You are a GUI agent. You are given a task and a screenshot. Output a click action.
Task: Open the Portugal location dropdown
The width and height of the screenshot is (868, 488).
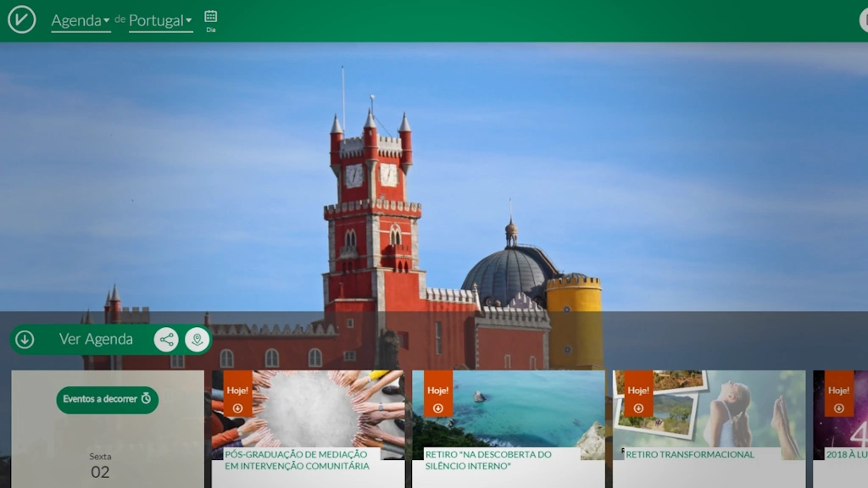[155, 19]
